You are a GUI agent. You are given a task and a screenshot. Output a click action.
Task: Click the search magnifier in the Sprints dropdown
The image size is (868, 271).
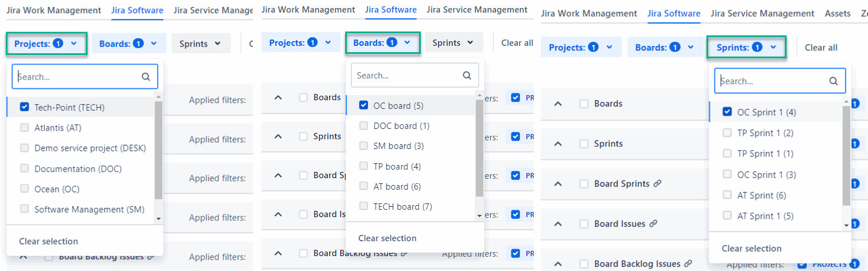(834, 81)
